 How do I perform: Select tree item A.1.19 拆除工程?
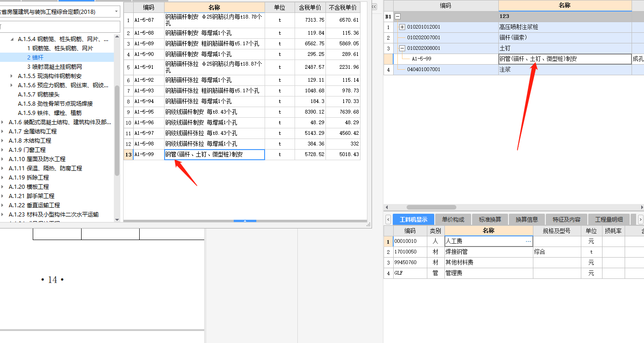point(29,177)
